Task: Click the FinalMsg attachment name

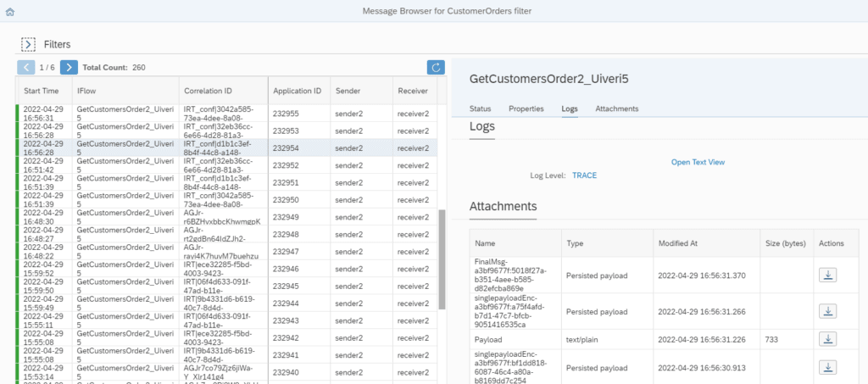Action: [511, 275]
